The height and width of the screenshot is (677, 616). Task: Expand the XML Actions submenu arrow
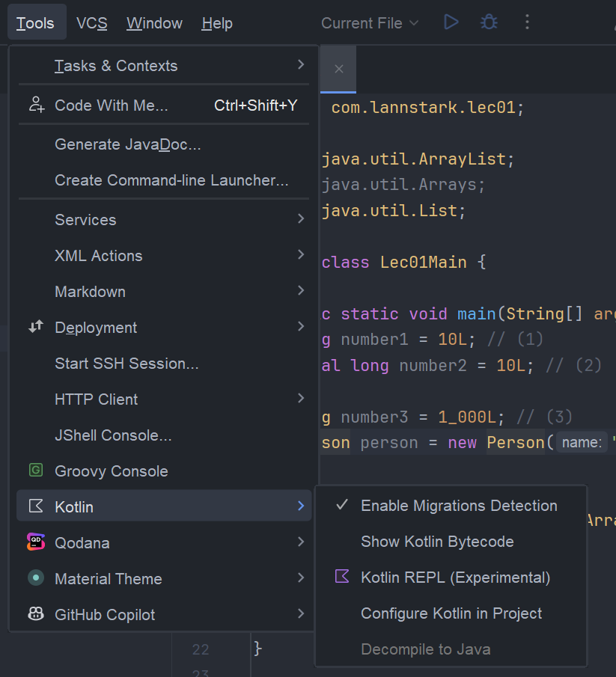pyautogui.click(x=301, y=255)
